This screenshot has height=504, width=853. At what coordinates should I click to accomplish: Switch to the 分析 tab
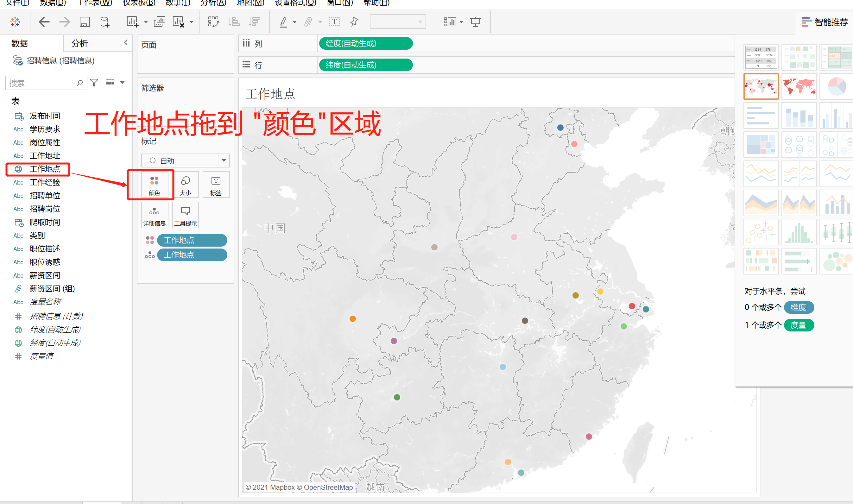tap(80, 43)
